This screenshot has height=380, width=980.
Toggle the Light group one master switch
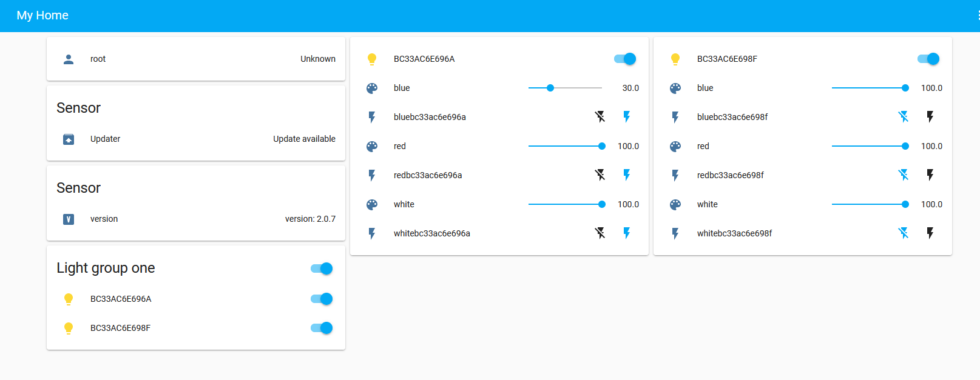(x=322, y=268)
